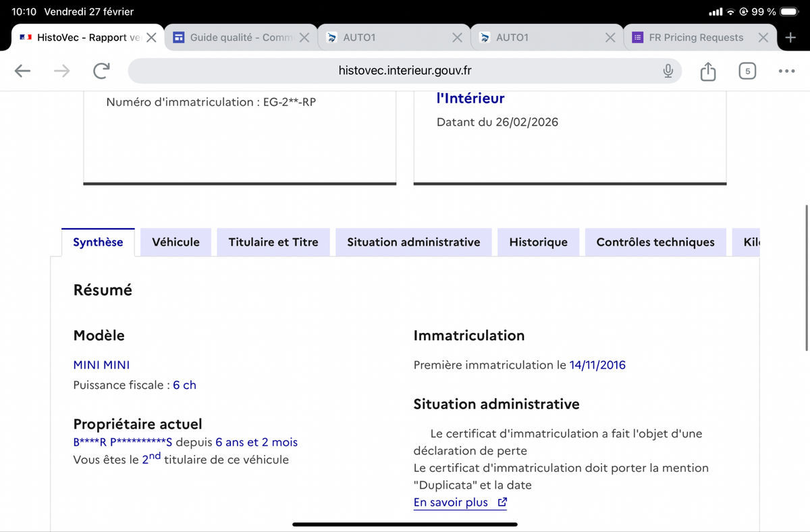Open the Situation administrative tab
Viewport: 810px width, 532px height.
point(414,242)
